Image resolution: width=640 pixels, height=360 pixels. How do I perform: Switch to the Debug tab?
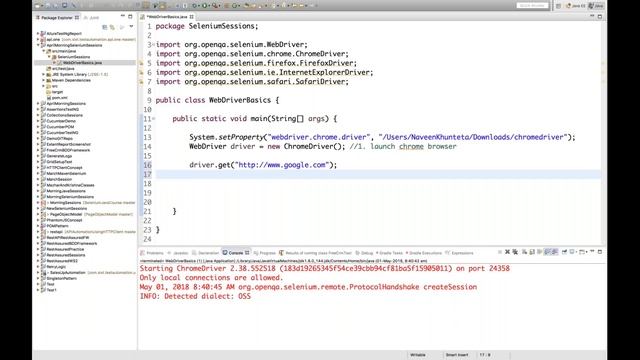click(364, 253)
